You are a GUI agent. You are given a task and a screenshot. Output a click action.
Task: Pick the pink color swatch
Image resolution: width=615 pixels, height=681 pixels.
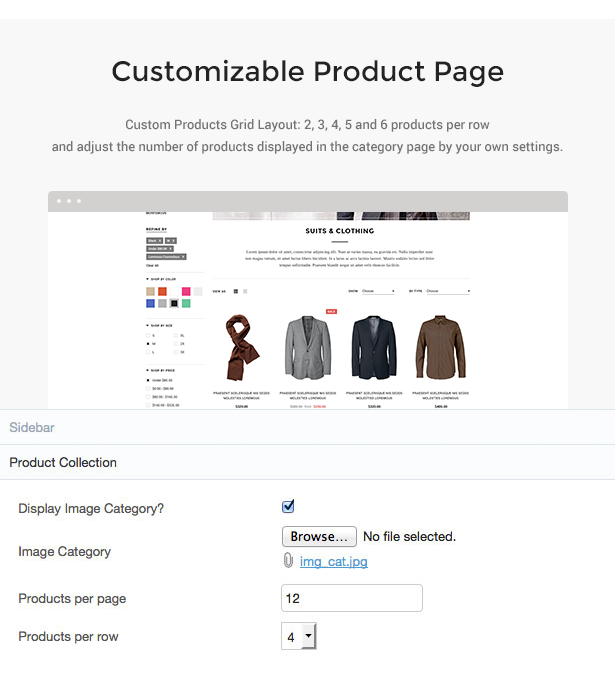[x=186, y=291]
